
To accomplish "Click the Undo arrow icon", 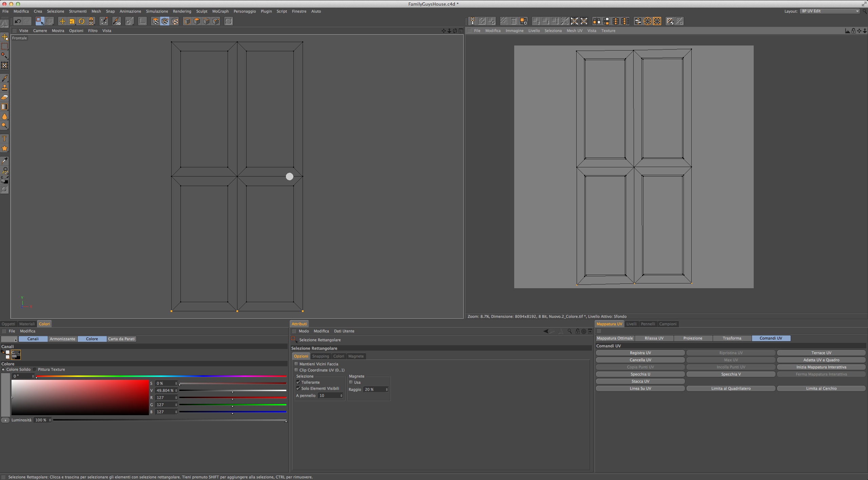I will [x=18, y=21].
